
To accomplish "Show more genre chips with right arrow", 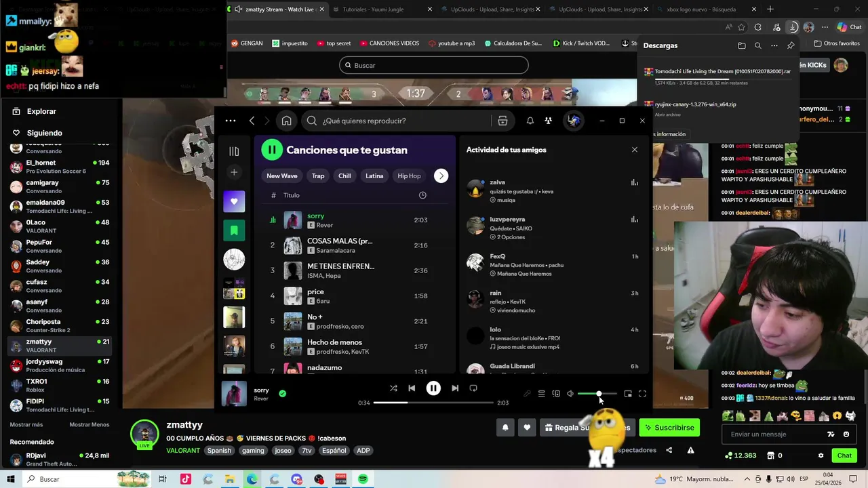I will 441,176.
